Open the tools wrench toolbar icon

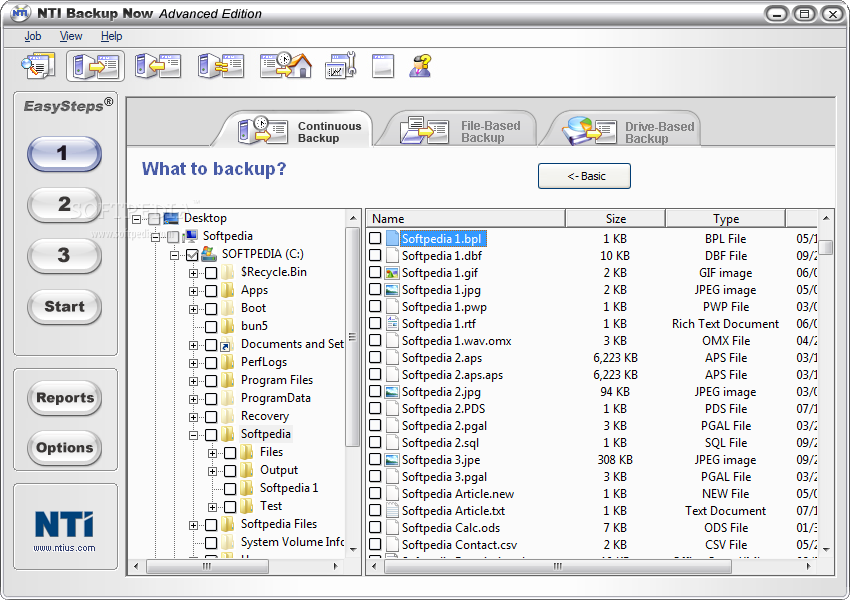(340, 66)
